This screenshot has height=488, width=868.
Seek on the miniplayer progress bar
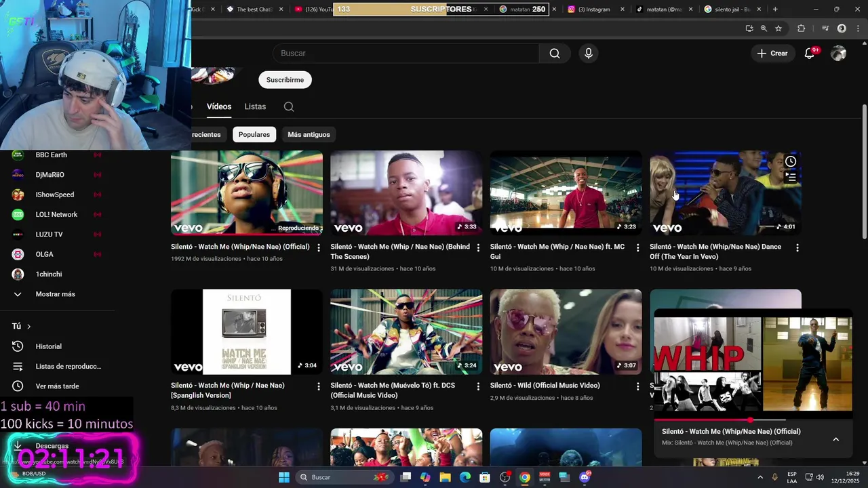753,420
